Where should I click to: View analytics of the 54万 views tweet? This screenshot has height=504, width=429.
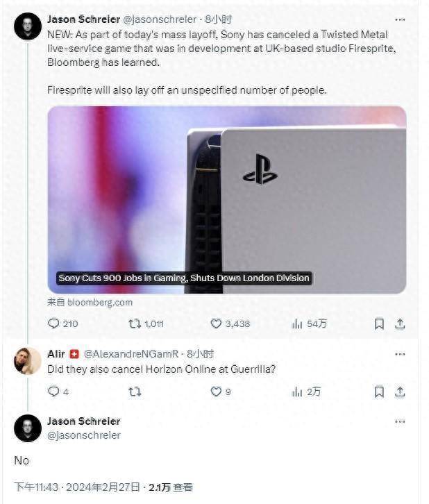297,324
